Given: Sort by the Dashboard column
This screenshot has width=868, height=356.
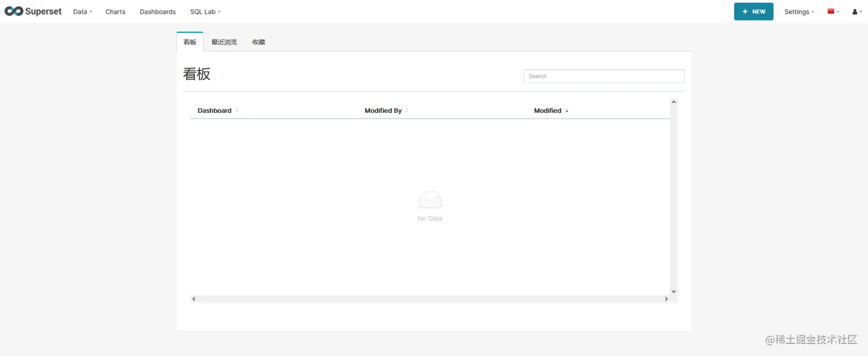Looking at the screenshot, I should point(215,111).
